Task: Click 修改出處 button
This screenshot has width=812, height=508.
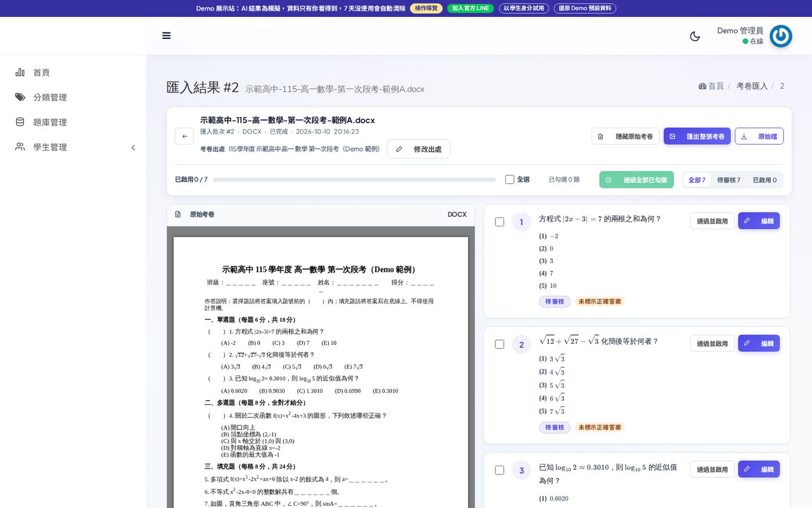Action: (419, 149)
